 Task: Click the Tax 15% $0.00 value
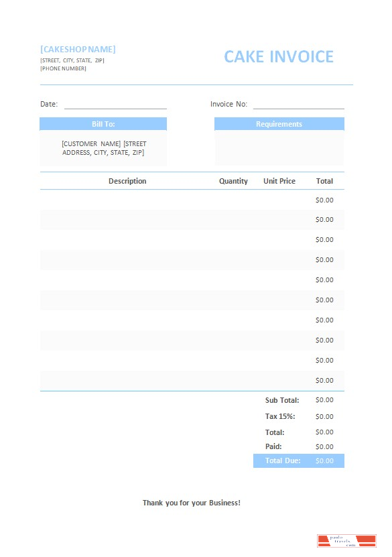click(324, 417)
